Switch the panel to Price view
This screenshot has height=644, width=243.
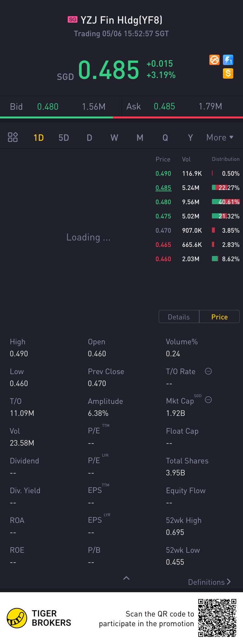pyautogui.click(x=219, y=317)
